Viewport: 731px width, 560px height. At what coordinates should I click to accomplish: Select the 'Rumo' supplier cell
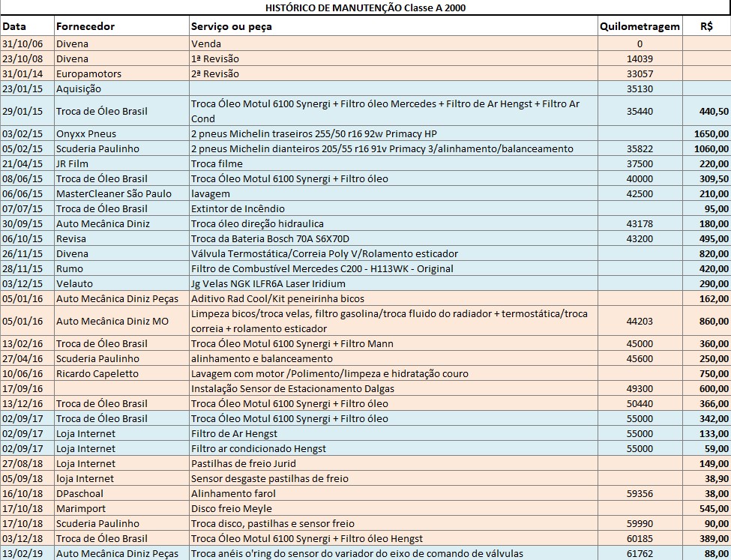point(121,268)
